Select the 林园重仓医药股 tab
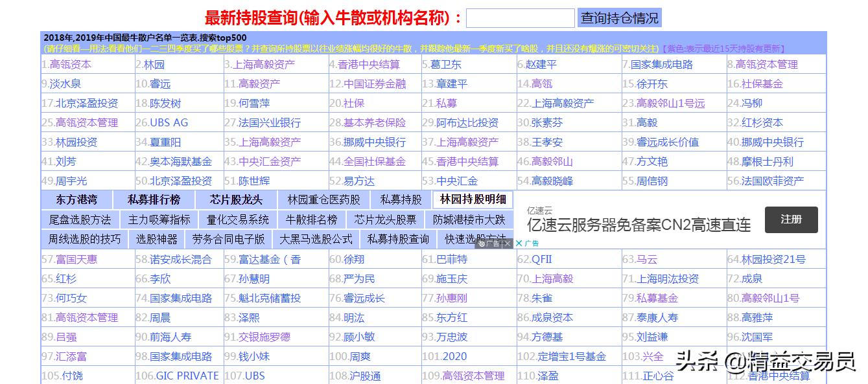Image resolution: width=868 pixels, height=384 pixels. tap(323, 199)
